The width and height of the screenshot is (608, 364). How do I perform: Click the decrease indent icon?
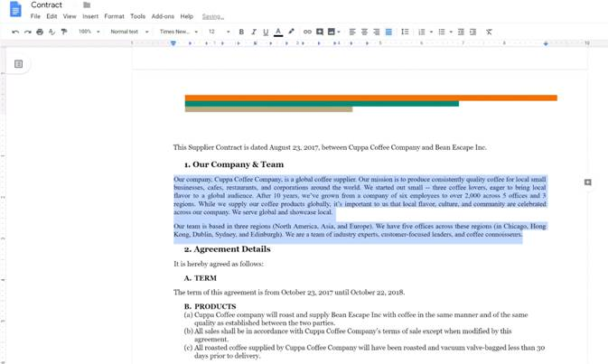click(461, 32)
